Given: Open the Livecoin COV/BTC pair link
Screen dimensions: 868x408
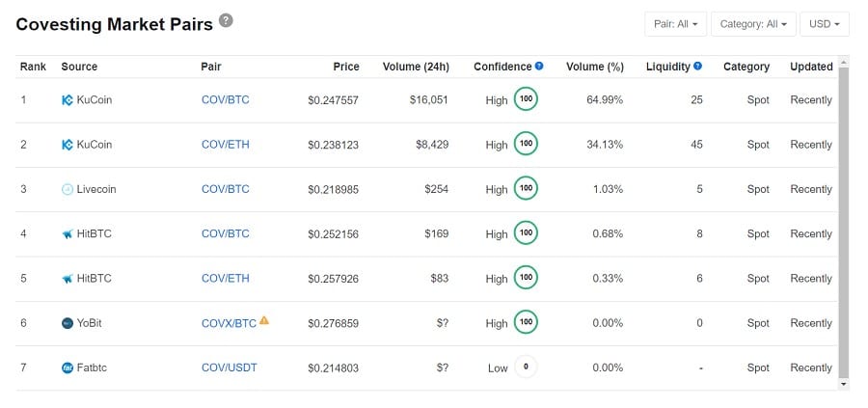Looking at the screenshot, I should point(225,189).
